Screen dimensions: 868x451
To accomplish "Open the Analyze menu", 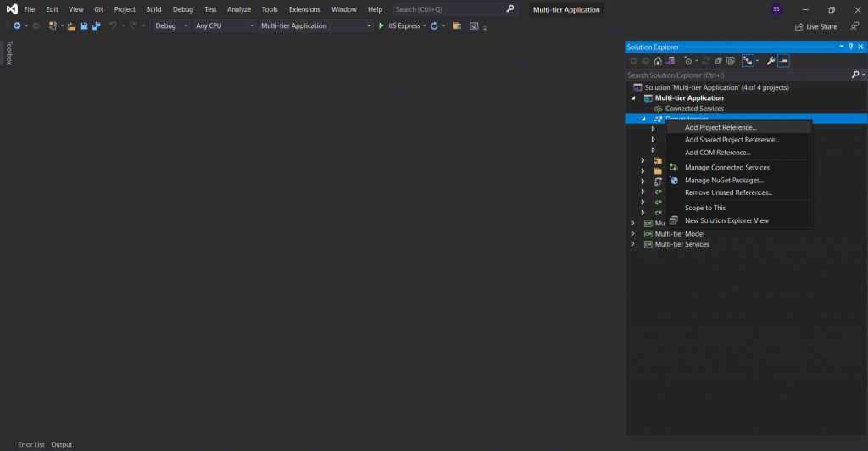I will point(238,9).
